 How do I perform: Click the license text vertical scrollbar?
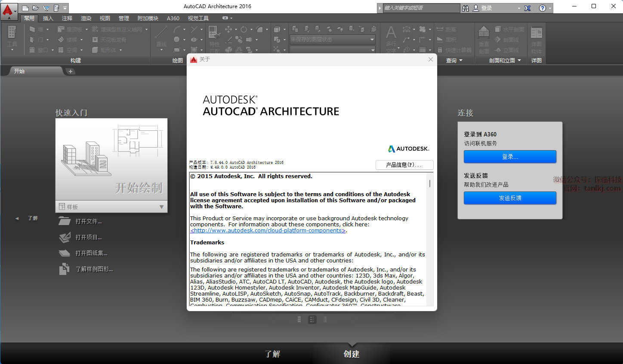(x=429, y=184)
